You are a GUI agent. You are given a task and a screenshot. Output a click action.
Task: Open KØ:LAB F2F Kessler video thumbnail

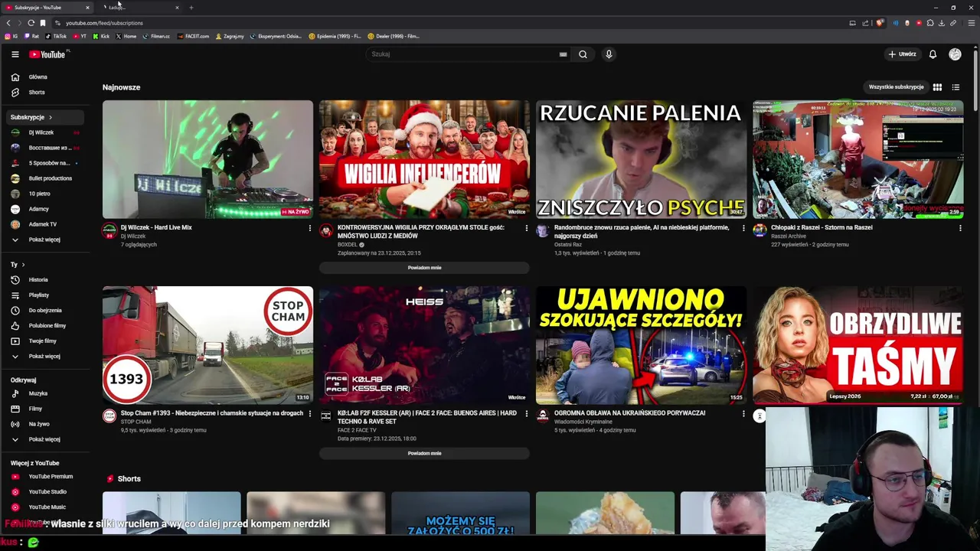pyautogui.click(x=424, y=345)
